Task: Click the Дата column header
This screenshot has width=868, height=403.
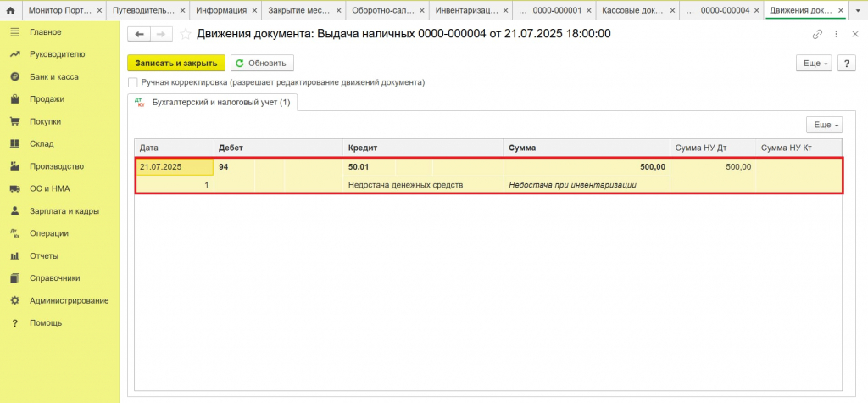Action: (175, 148)
